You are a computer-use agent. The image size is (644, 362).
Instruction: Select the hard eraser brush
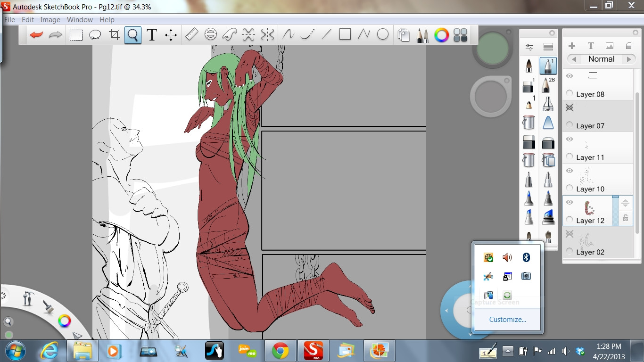(529, 141)
